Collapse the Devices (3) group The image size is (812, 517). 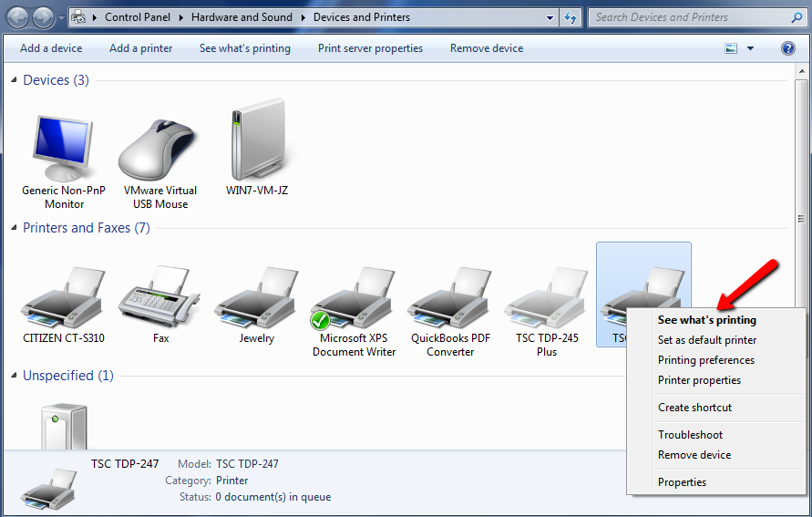[14, 79]
